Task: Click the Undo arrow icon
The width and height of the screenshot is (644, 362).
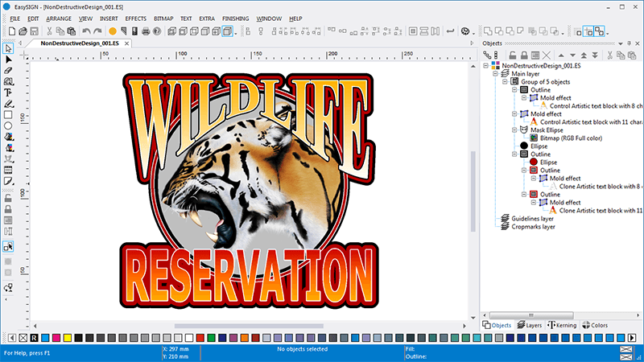Action: (86, 31)
